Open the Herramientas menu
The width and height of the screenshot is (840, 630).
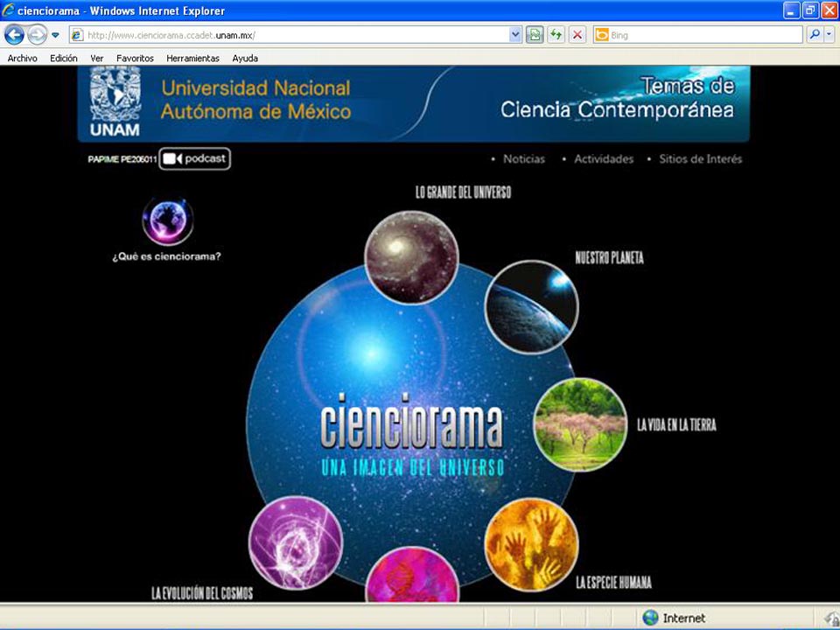(x=192, y=59)
